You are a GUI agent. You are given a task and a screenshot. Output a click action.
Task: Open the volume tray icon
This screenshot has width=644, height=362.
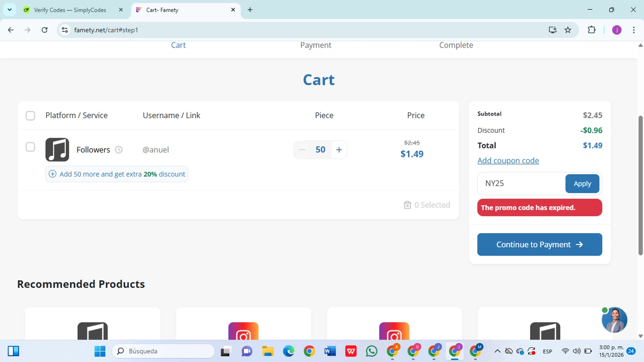pyautogui.click(x=577, y=351)
